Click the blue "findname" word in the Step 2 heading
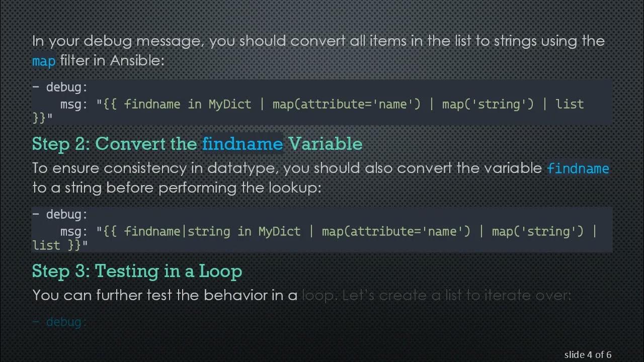Screen dimensions: 644x362 243,144
